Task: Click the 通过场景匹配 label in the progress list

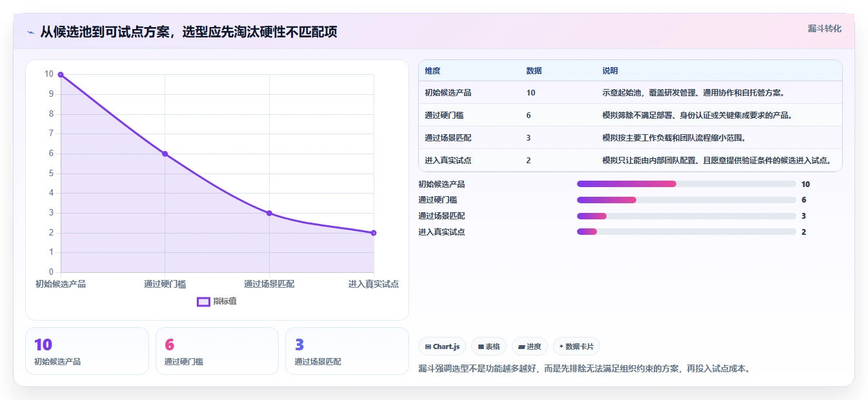Action: click(x=441, y=216)
